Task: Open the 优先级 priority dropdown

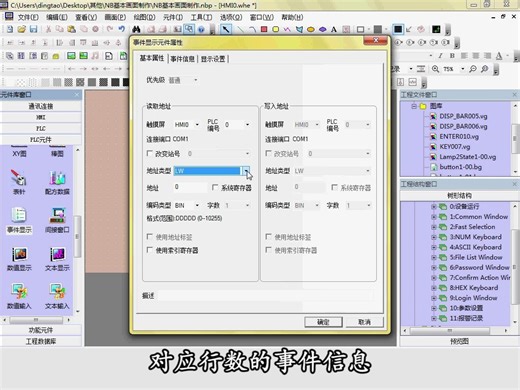Action: pos(196,80)
